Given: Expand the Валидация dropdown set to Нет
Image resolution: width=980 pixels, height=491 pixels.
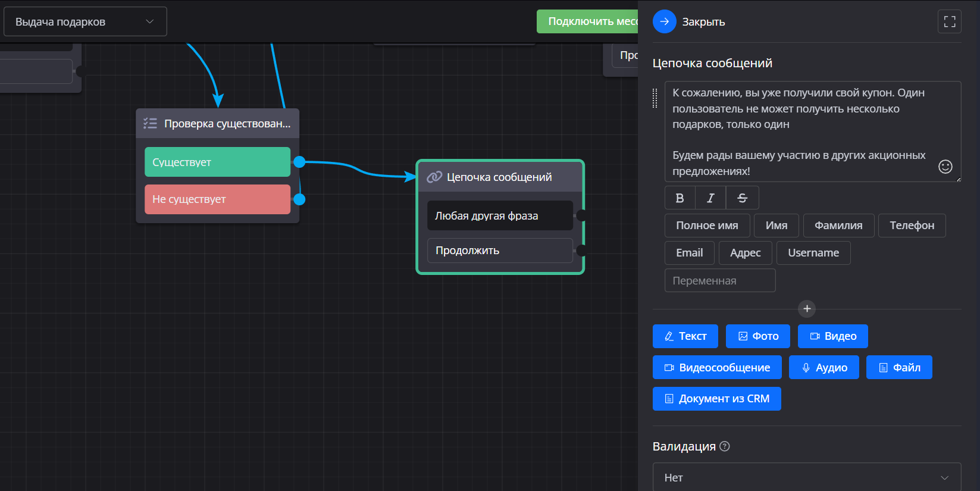Looking at the screenshot, I should [806, 477].
